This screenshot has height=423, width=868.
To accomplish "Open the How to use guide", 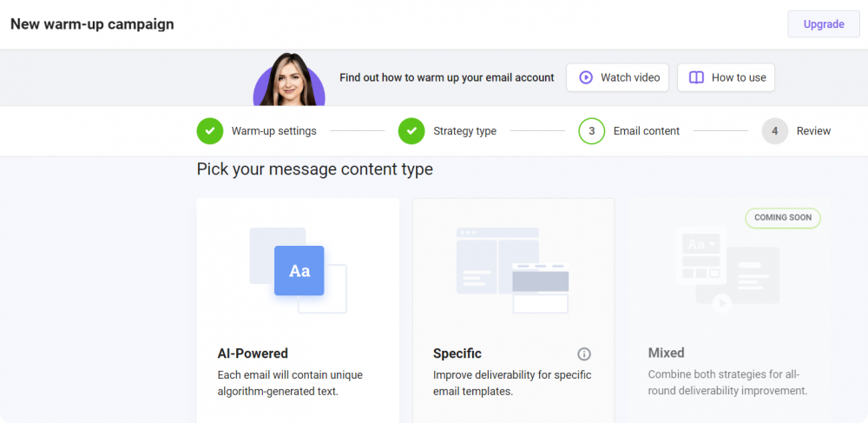I will click(726, 77).
